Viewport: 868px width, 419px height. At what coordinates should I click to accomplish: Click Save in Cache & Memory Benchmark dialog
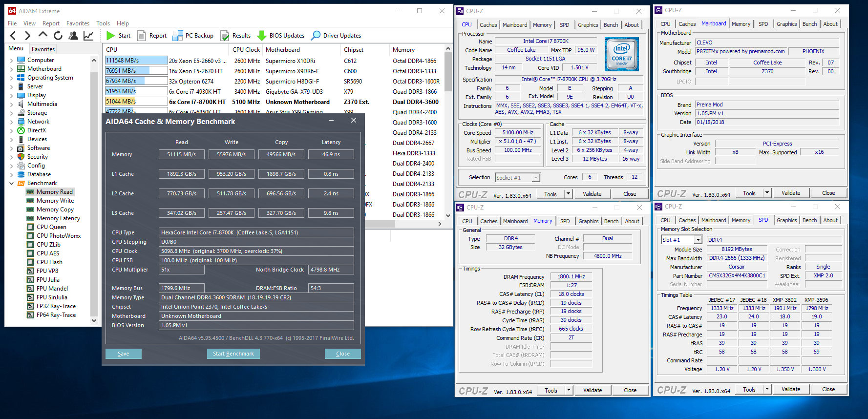[124, 354]
